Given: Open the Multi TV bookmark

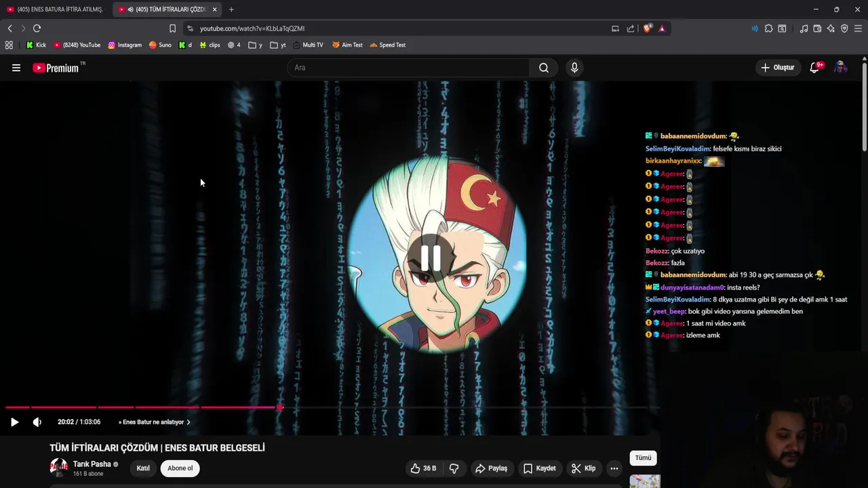Looking at the screenshot, I should point(308,45).
